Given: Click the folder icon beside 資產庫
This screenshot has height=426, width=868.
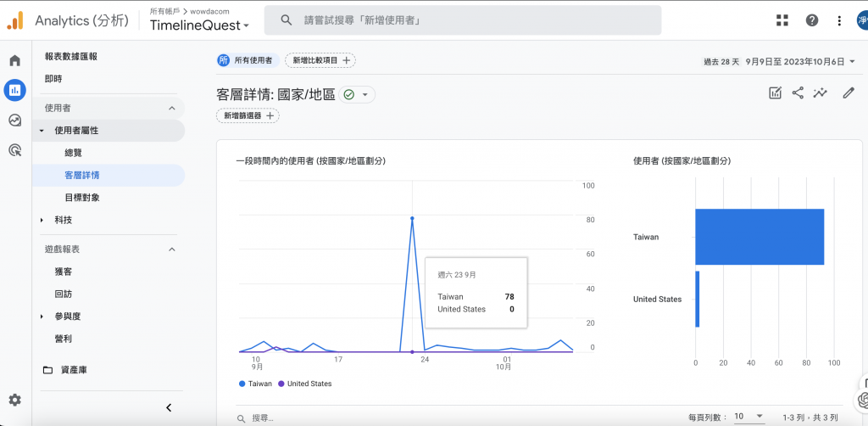Looking at the screenshot, I should [x=48, y=370].
